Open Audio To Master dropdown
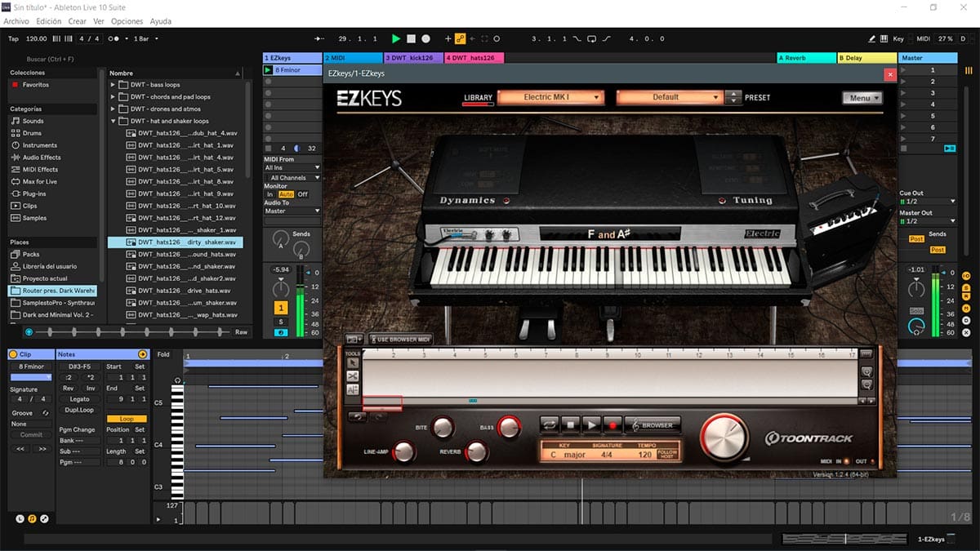The image size is (980, 551). (292, 211)
